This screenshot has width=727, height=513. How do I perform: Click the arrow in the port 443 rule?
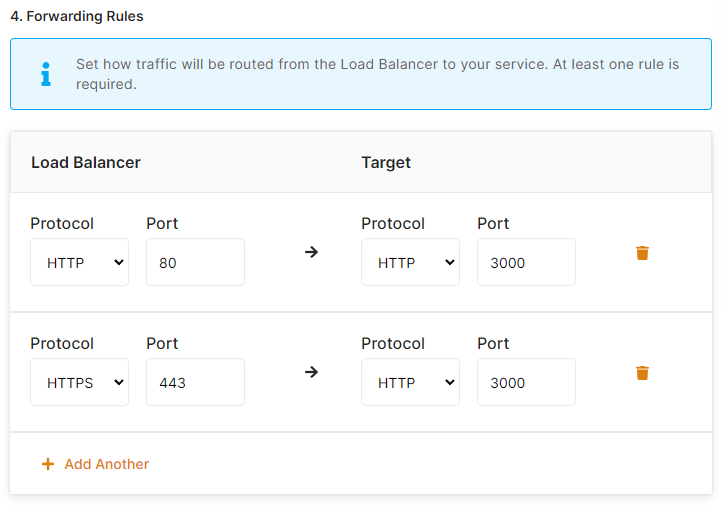tap(311, 372)
